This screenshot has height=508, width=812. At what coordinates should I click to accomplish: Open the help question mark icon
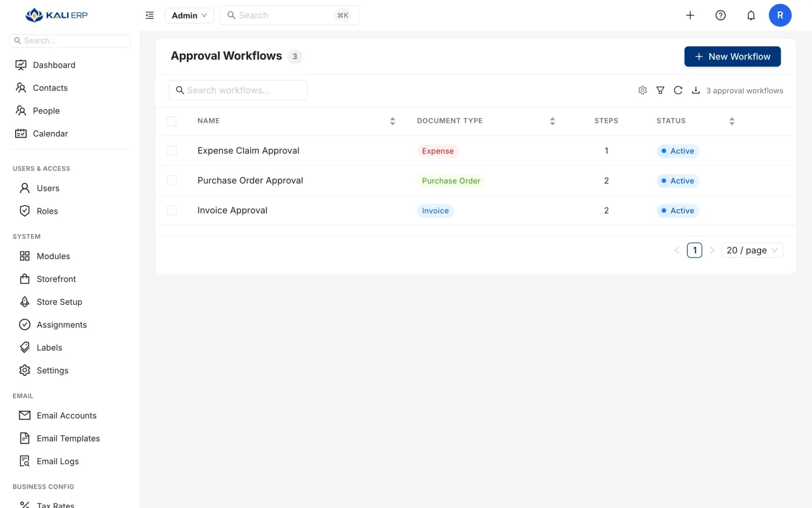pyautogui.click(x=721, y=15)
